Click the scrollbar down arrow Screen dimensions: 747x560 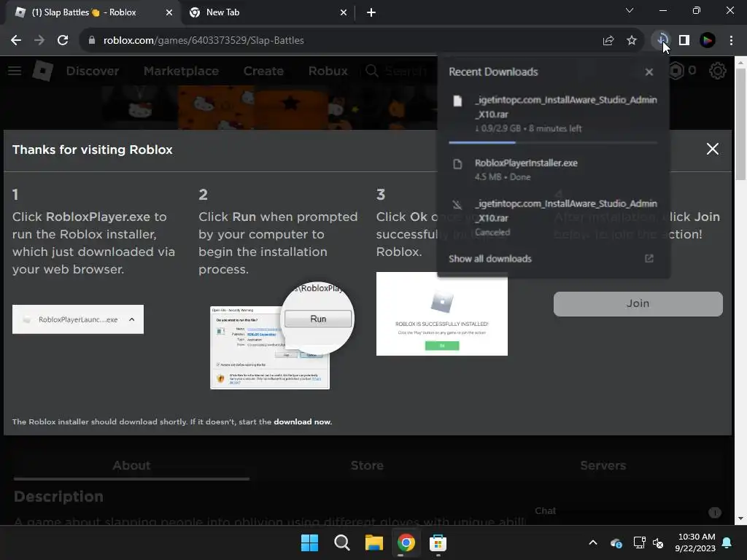(x=740, y=518)
